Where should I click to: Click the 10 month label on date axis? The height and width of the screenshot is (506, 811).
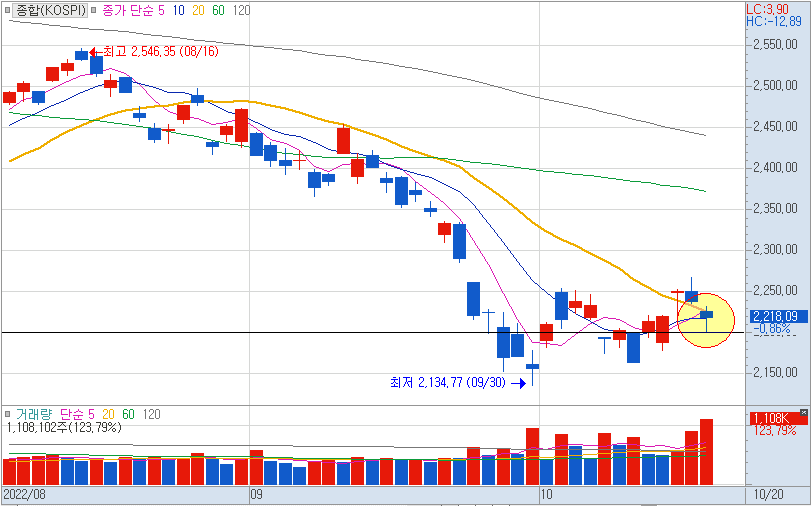pyautogui.click(x=547, y=494)
